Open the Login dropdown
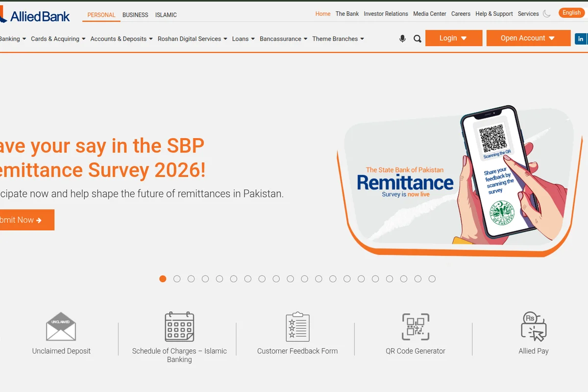This screenshot has height=392, width=588. pos(453,38)
